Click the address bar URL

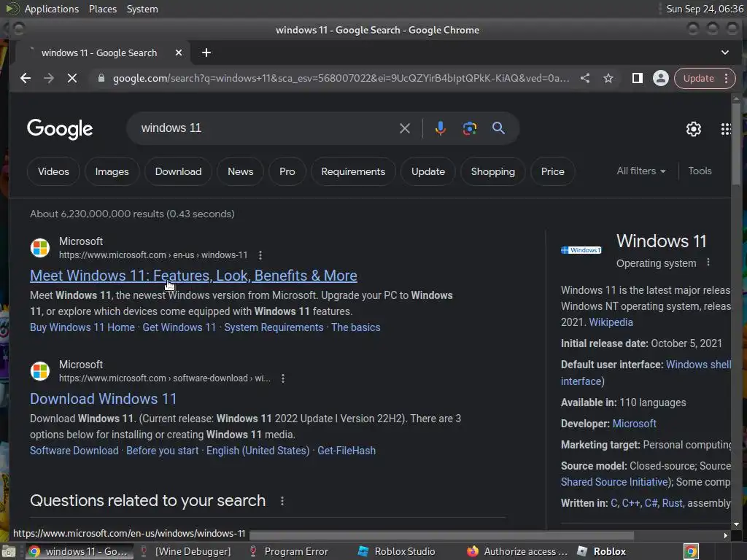(x=341, y=78)
